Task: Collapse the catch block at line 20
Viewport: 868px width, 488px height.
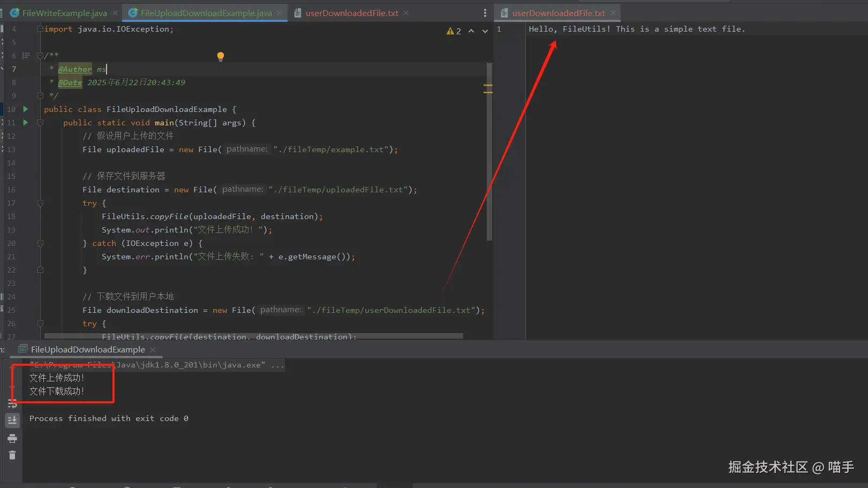Action: [x=40, y=243]
